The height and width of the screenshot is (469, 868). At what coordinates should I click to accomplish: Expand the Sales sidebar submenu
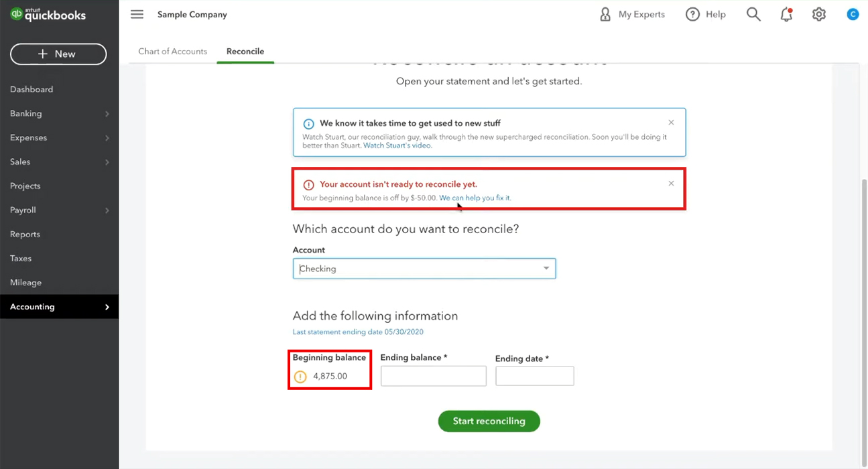(x=107, y=162)
